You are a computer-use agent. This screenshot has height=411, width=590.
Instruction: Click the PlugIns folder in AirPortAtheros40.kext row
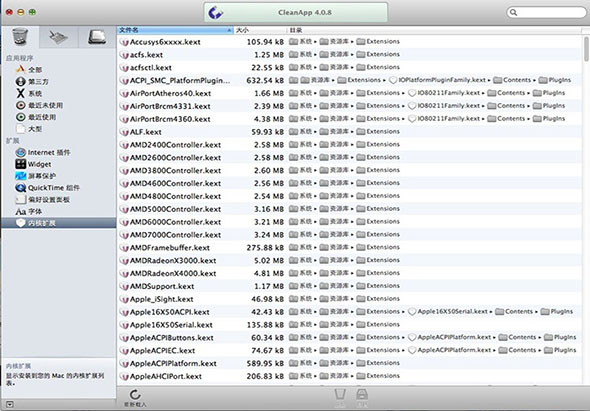point(549,93)
